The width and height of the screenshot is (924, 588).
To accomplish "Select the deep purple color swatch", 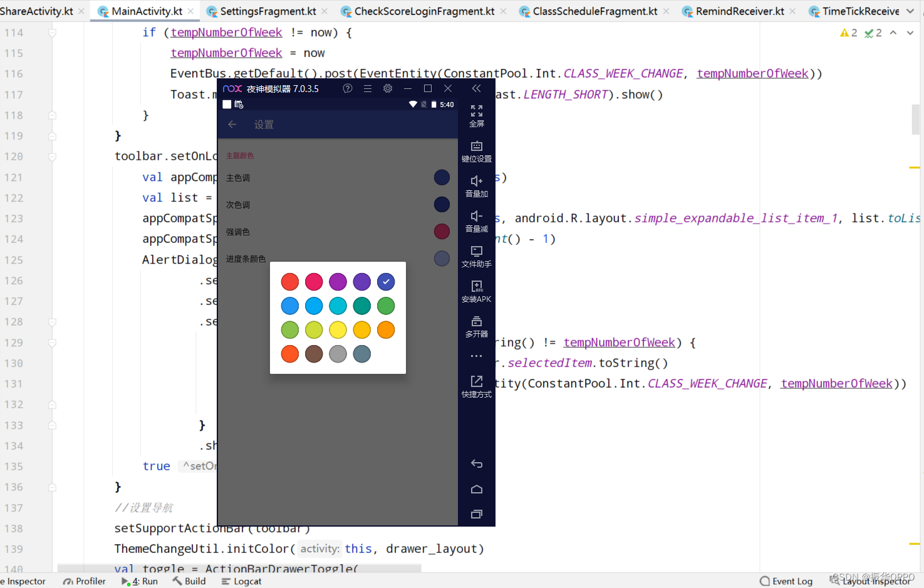I will (x=362, y=282).
